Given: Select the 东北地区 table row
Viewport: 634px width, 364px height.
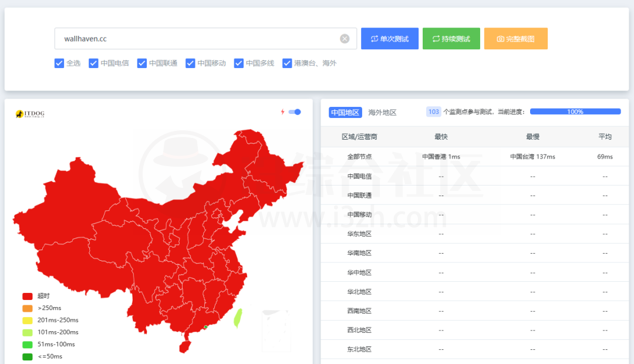Looking at the screenshot, I should pyautogui.click(x=475, y=349).
